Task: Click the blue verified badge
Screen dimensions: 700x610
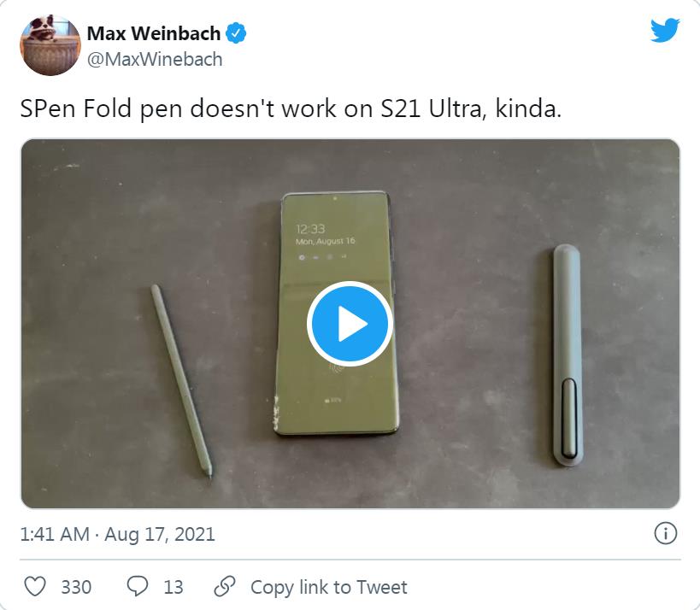Action: tap(236, 33)
